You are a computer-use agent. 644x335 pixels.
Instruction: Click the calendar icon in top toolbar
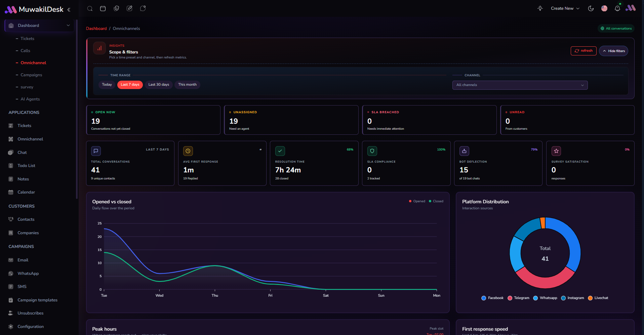103,8
